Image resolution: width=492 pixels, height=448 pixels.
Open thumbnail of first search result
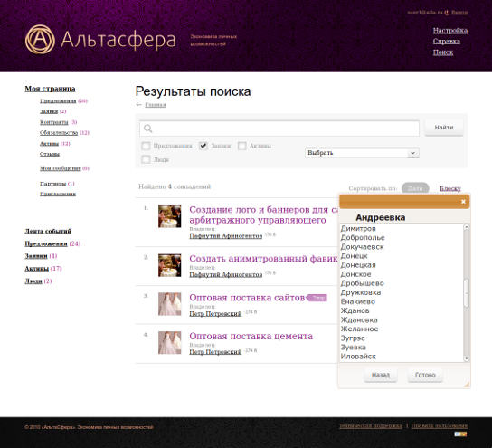pyautogui.click(x=169, y=216)
